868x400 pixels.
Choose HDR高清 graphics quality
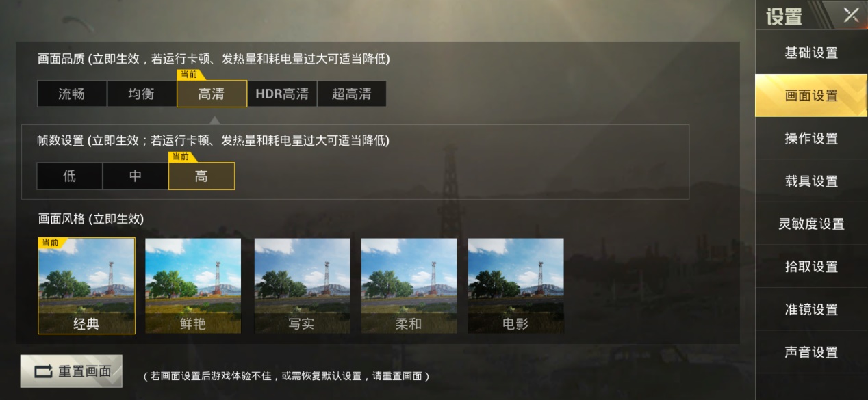pyautogui.click(x=282, y=94)
